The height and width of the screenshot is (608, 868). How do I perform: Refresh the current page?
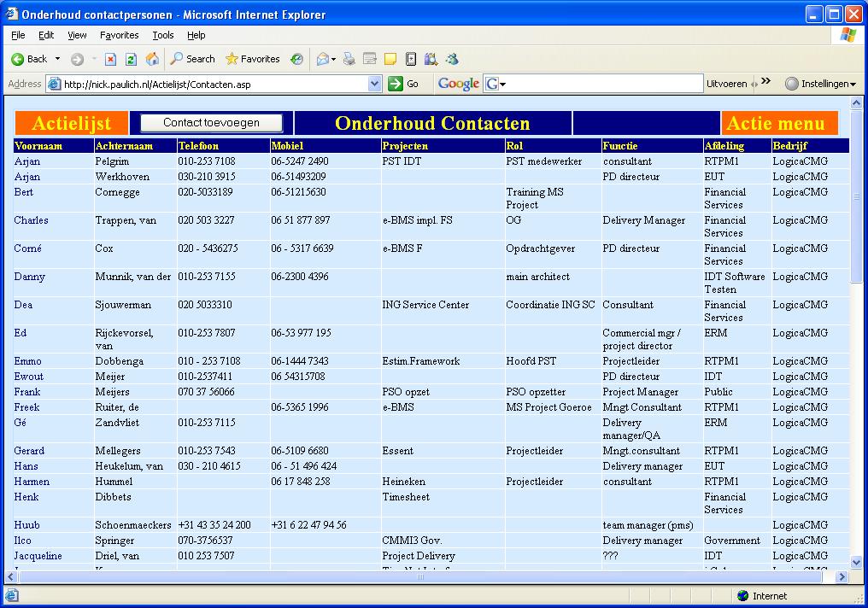coord(132,59)
